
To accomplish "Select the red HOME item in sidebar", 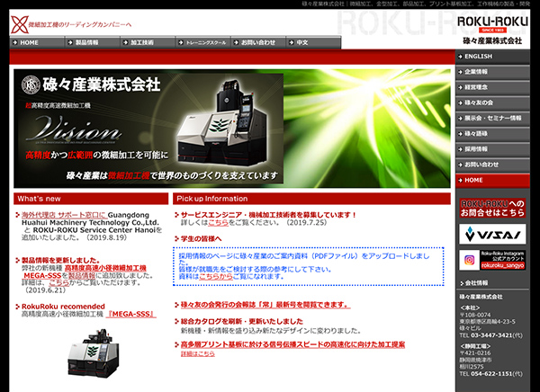I will [x=492, y=181].
